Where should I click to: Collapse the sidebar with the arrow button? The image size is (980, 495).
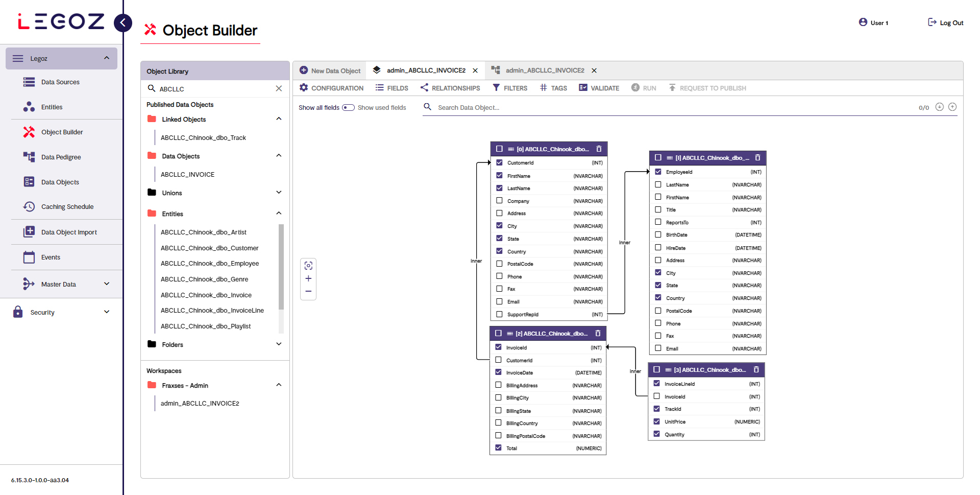point(122,22)
